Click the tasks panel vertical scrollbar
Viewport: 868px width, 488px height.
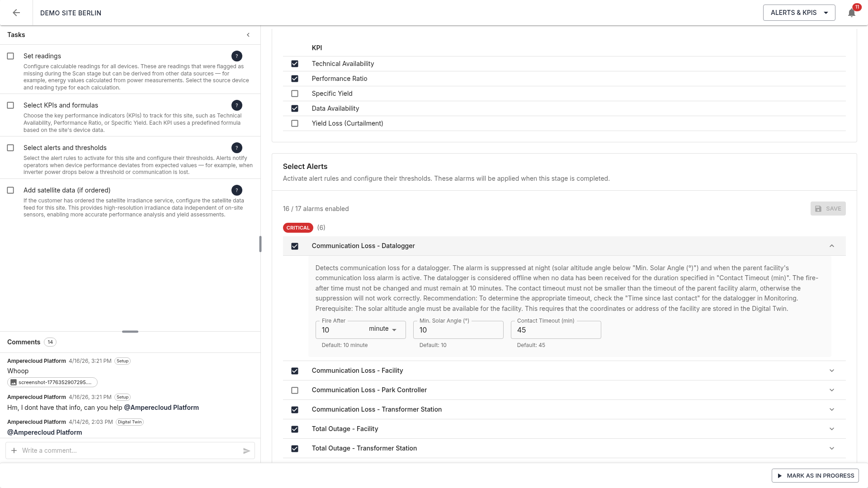[260, 244]
